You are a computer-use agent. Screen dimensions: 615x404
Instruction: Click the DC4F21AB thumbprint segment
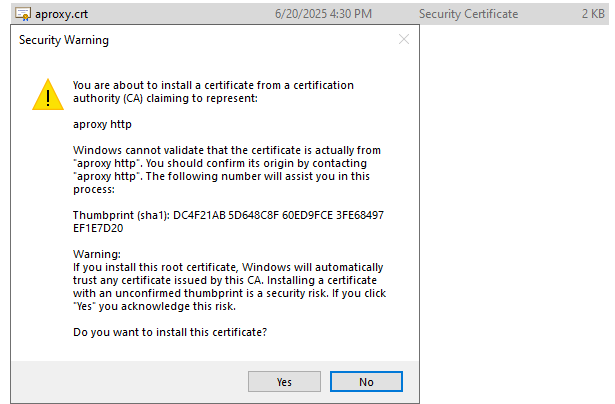(199, 215)
